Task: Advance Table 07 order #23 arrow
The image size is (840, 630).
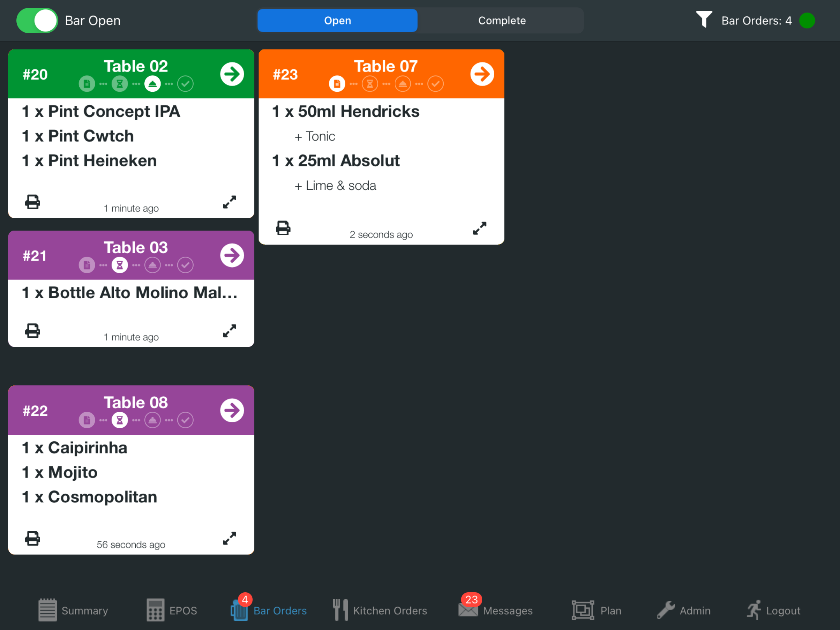Action: [x=482, y=74]
